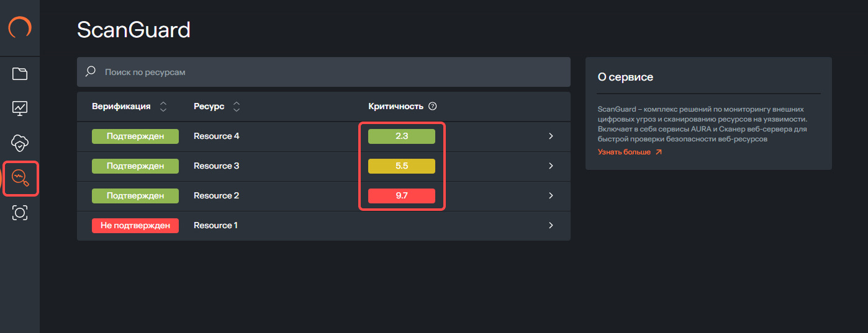Expand the Resource 1 row chevron

551,225
